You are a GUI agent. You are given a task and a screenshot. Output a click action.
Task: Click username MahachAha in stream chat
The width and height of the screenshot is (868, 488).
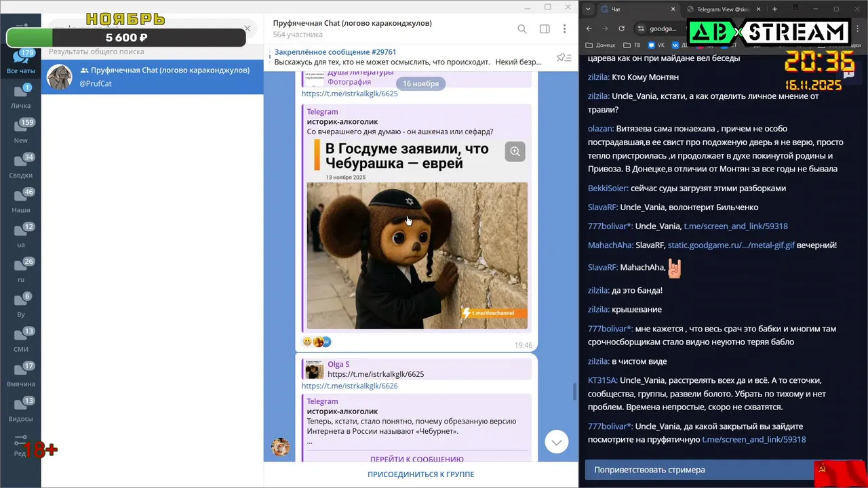[610, 245]
